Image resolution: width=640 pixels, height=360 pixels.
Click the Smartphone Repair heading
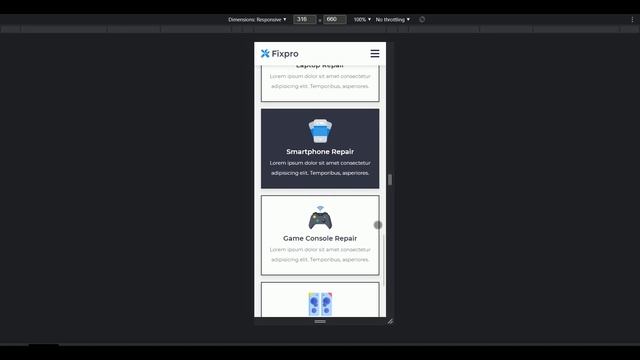320,151
